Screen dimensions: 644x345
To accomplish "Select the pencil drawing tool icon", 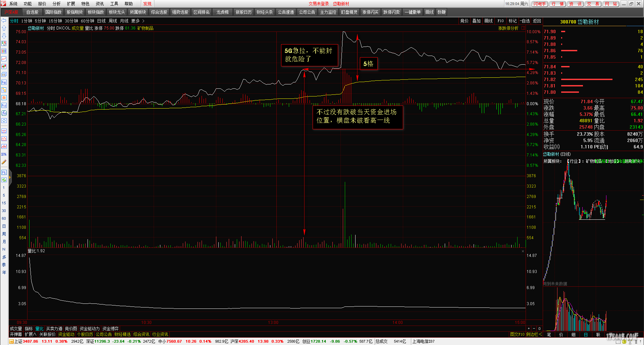I will [4, 162].
